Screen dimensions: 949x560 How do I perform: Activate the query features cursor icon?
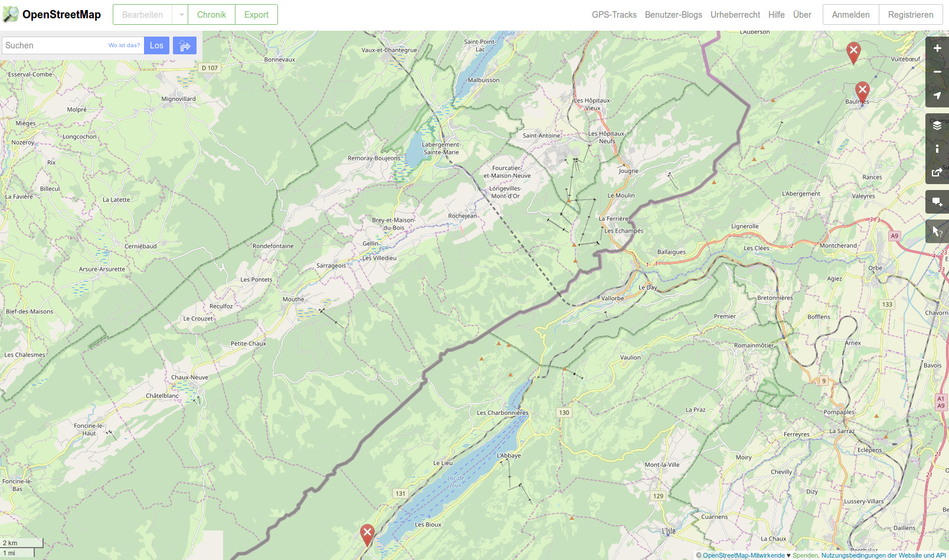click(937, 231)
